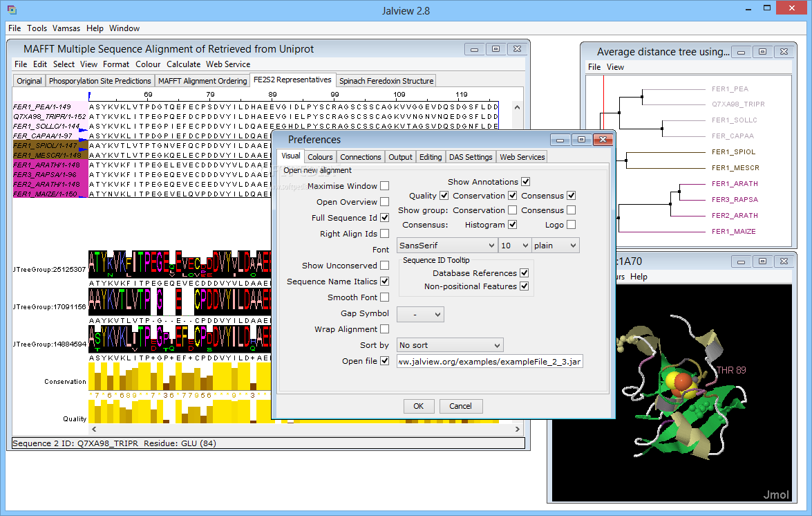The width and height of the screenshot is (812, 516).
Task: Click alignment vertical scrollbar up arrow
Action: [517, 107]
